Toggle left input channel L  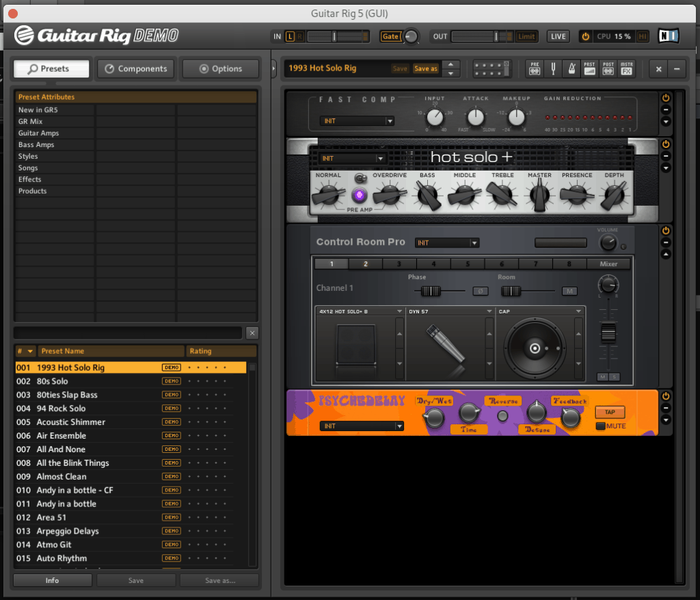pos(290,36)
